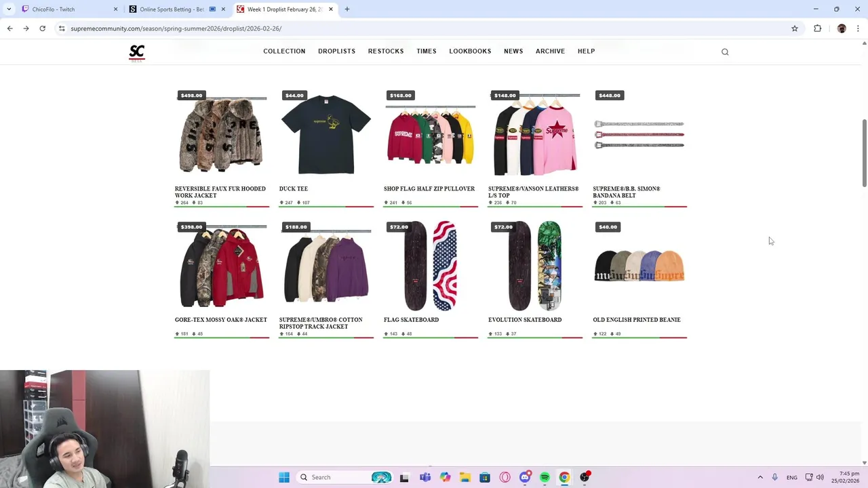Open the ARCHIVE menu item
The image size is (868, 488).
point(550,52)
